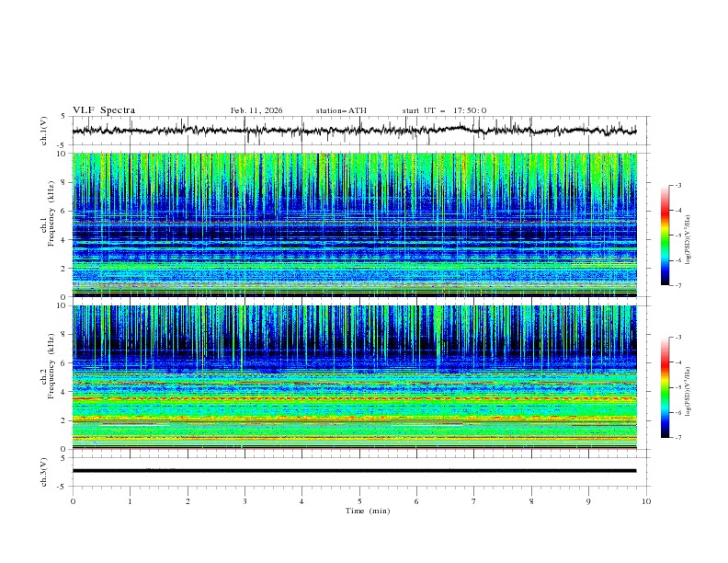Click the ch.2 Frequency (kHz) axis label
728x563 pixels.
click(x=47, y=366)
